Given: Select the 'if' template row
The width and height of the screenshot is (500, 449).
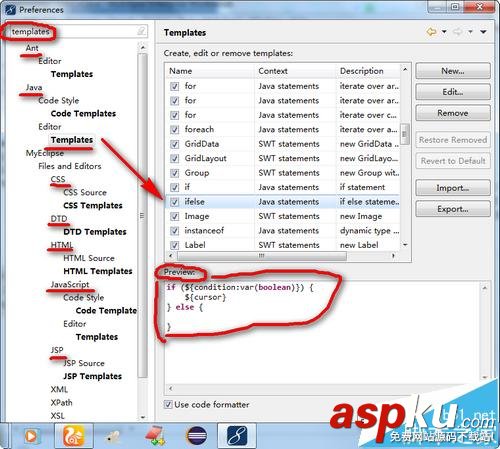Looking at the screenshot, I should tap(283, 187).
